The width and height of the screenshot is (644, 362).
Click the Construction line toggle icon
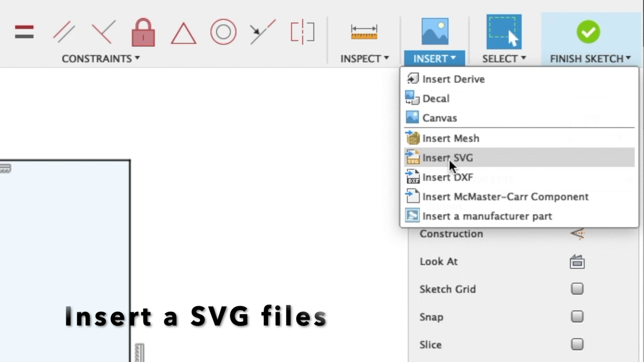point(577,234)
